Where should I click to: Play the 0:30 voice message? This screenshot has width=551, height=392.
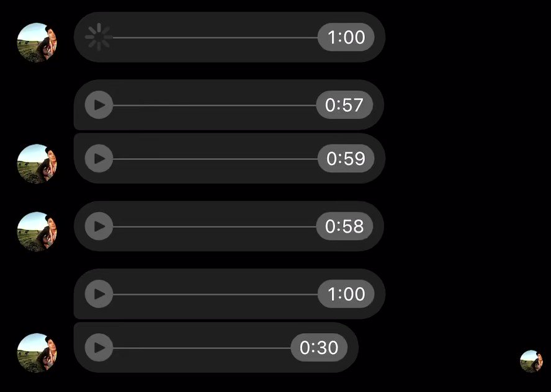(99, 347)
